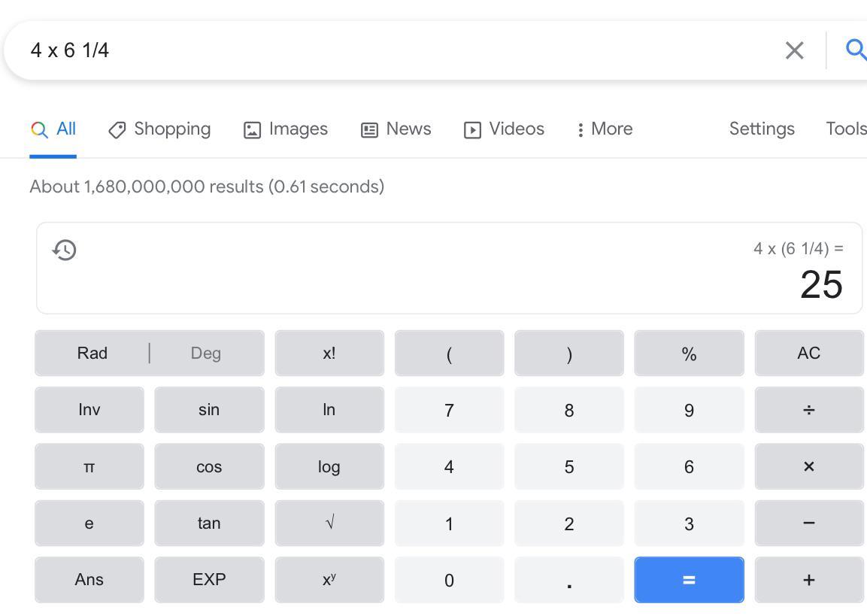Clear the search box with X
This screenshot has width=867, height=616.
pos(794,50)
